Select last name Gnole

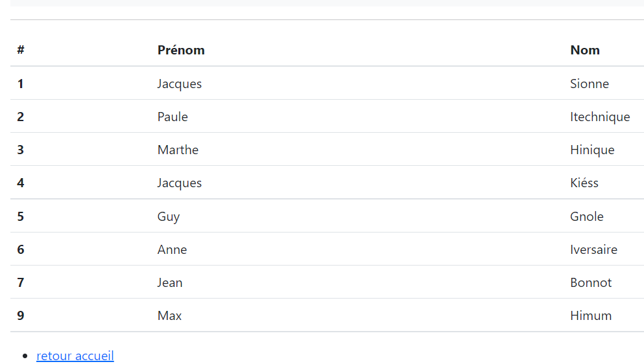[x=587, y=216]
